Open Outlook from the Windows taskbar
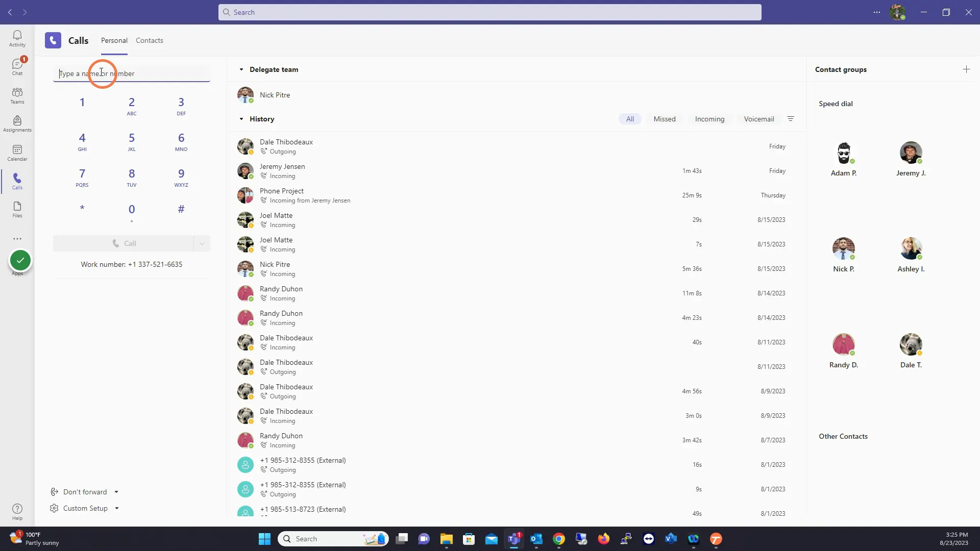980x551 pixels. tap(536, 539)
